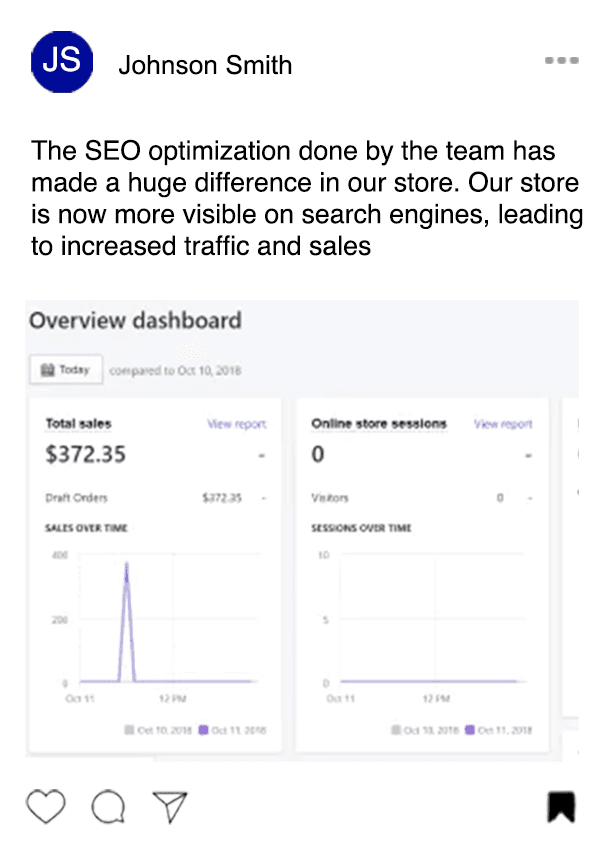The image size is (607, 856).
Task: Click View report for Total sales
Action: click(x=236, y=424)
